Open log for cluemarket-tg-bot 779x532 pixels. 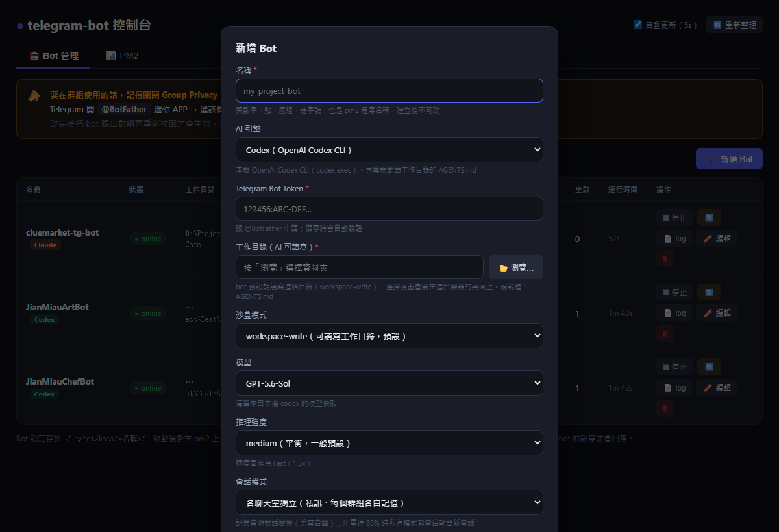pyautogui.click(x=674, y=238)
